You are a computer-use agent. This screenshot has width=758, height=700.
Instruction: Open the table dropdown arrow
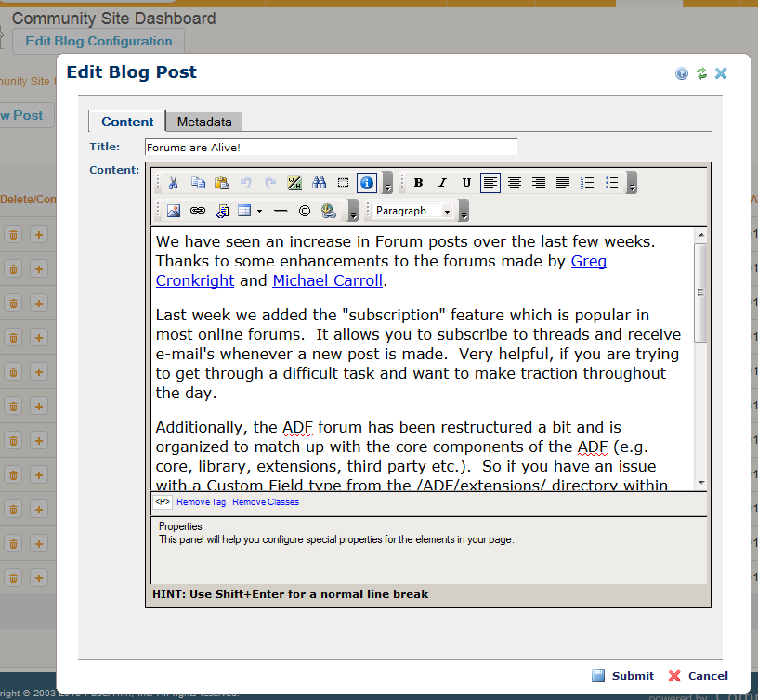pyautogui.click(x=259, y=211)
